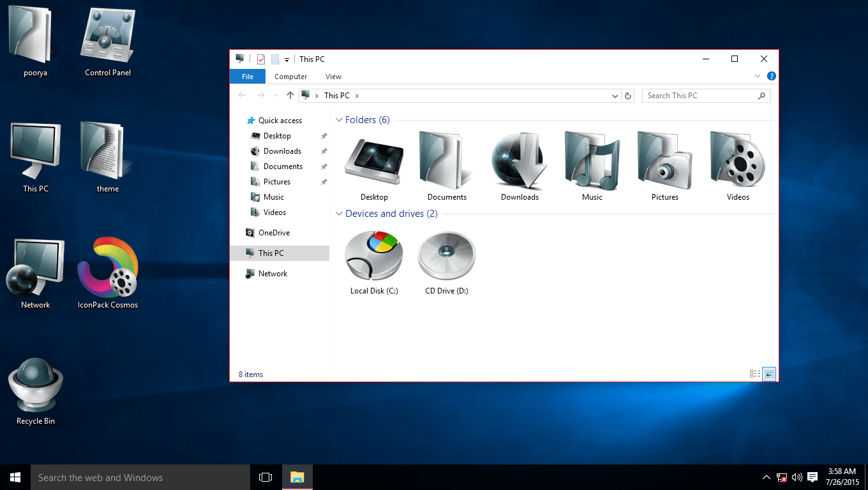
Task: Open Task View on the taskbar
Action: 265,477
